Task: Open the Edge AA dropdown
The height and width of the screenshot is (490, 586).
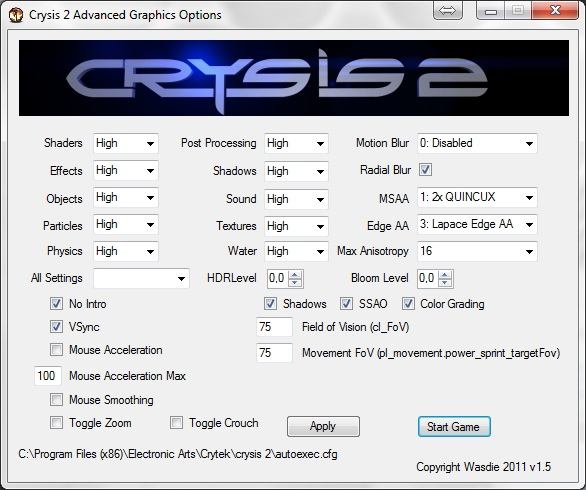Action: [x=477, y=224]
